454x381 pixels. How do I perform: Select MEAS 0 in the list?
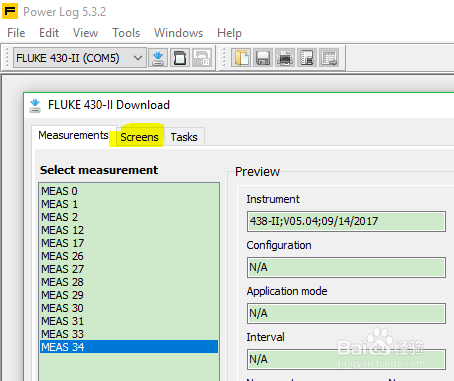tap(129, 191)
